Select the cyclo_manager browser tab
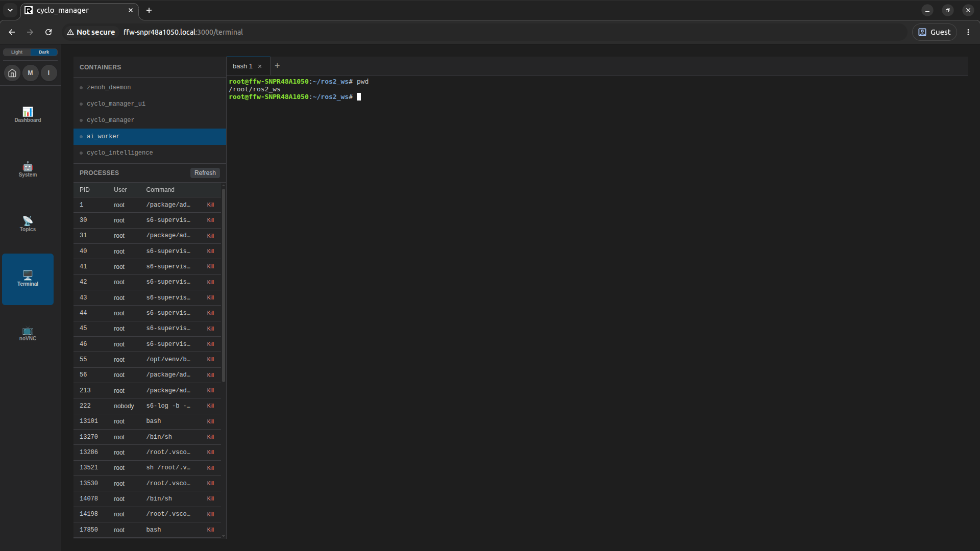 [79, 10]
